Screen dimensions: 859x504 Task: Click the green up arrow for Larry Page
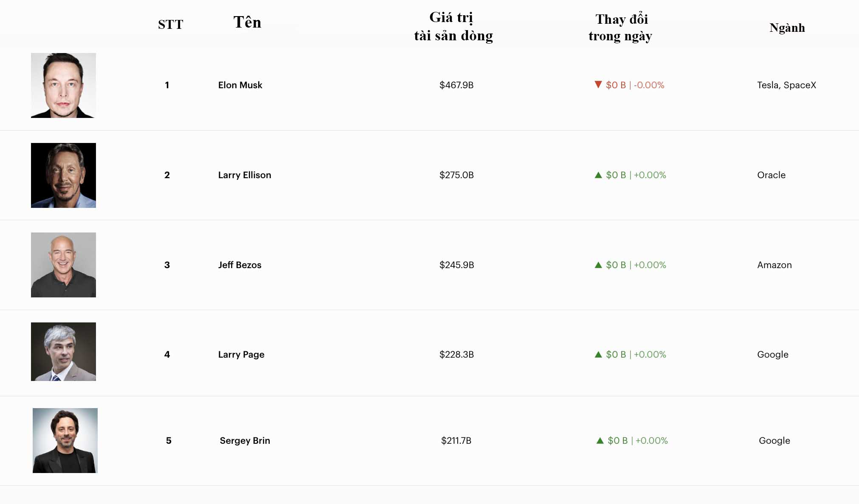(x=598, y=354)
